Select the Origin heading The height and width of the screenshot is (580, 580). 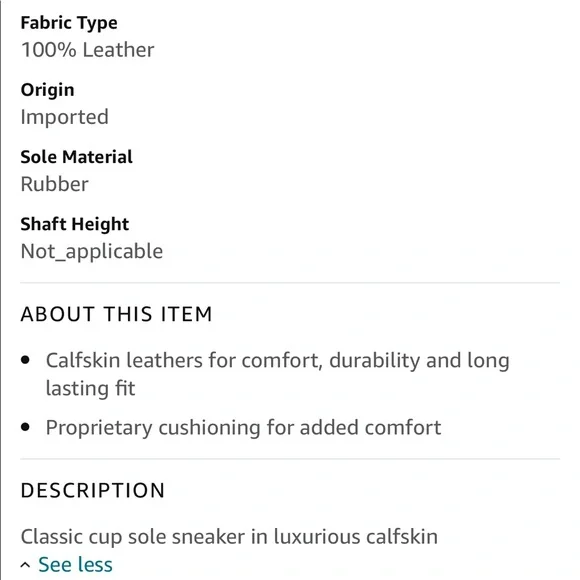click(x=47, y=90)
